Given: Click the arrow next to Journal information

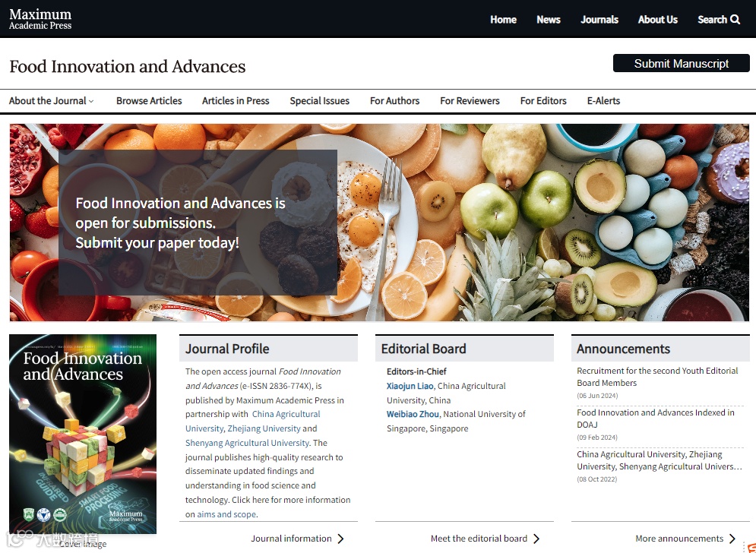Looking at the screenshot, I should (341, 539).
